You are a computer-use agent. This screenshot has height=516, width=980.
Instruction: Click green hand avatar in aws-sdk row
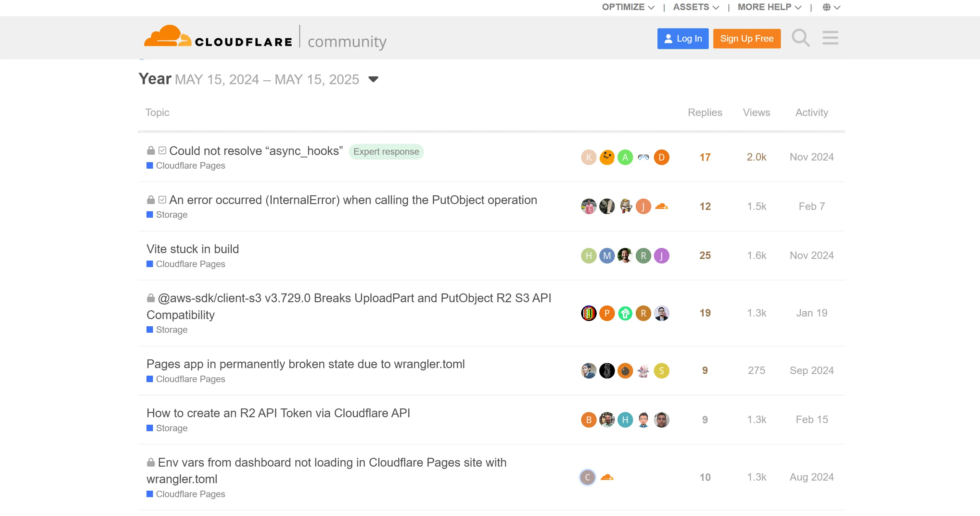[625, 313]
